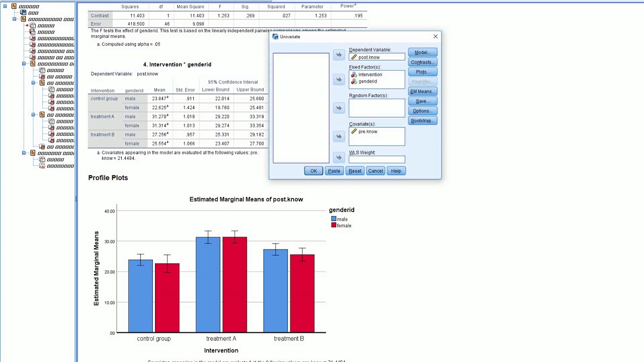The width and height of the screenshot is (644, 362).
Task: Click the Univariate dialog title bar icon
Action: tap(275, 37)
